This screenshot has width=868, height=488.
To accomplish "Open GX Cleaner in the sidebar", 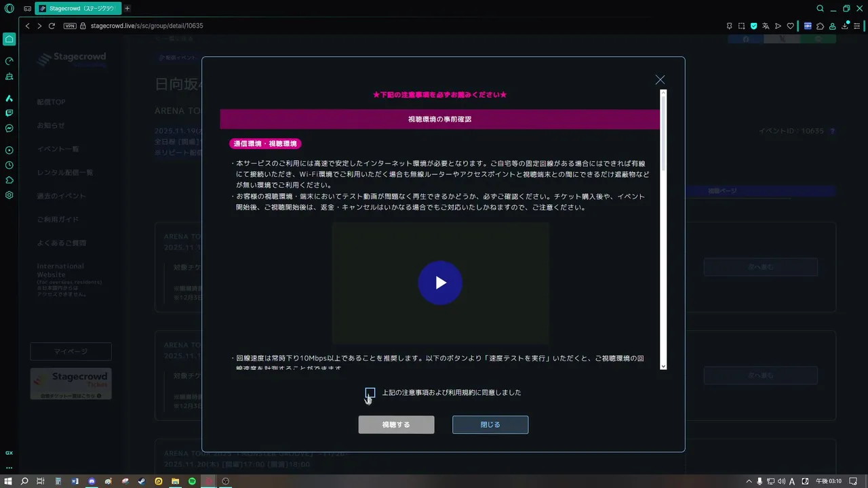I will (x=9, y=77).
